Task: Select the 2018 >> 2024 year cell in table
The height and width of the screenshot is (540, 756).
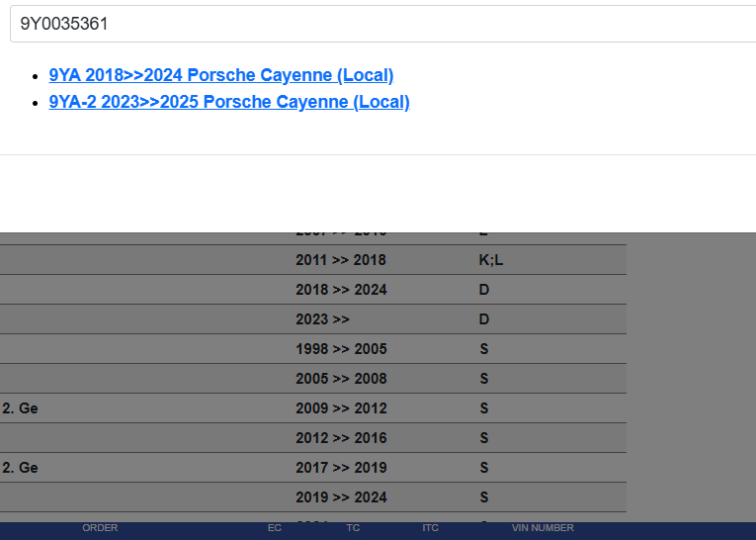Action: pos(341,290)
